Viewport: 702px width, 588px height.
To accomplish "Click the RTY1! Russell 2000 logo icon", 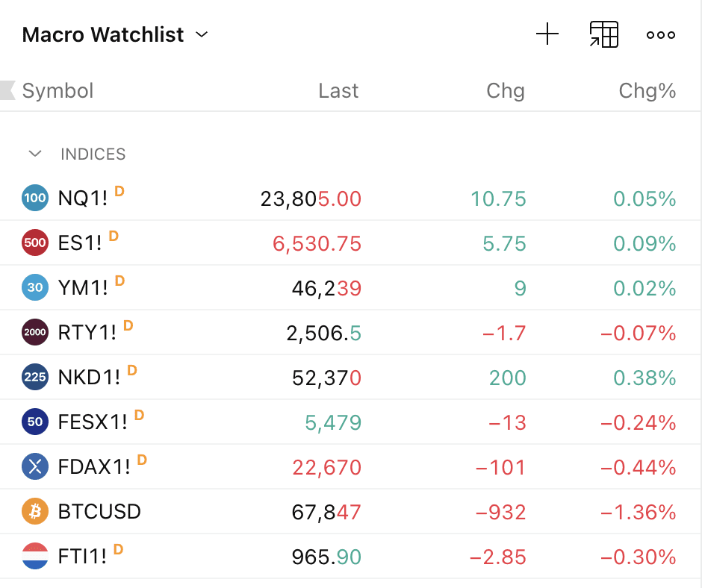I will (x=35, y=333).
